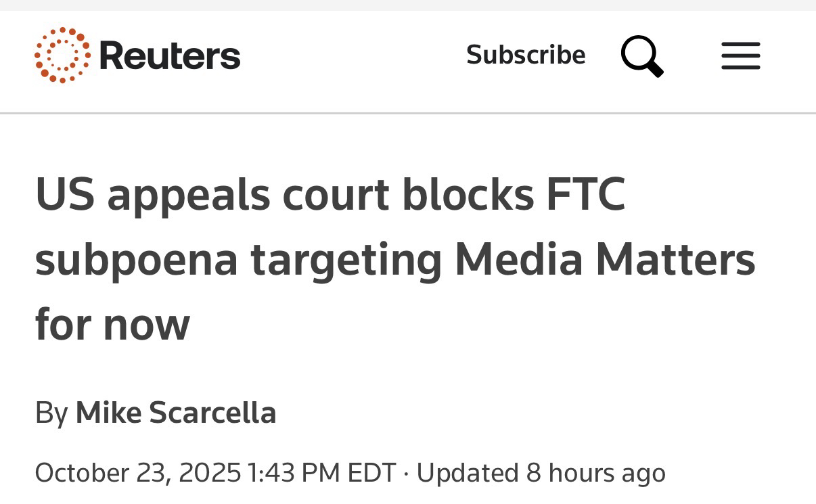Viewport: 816px width, 504px height.
Task: Click the Reuters wordmark text
Action: [170, 55]
